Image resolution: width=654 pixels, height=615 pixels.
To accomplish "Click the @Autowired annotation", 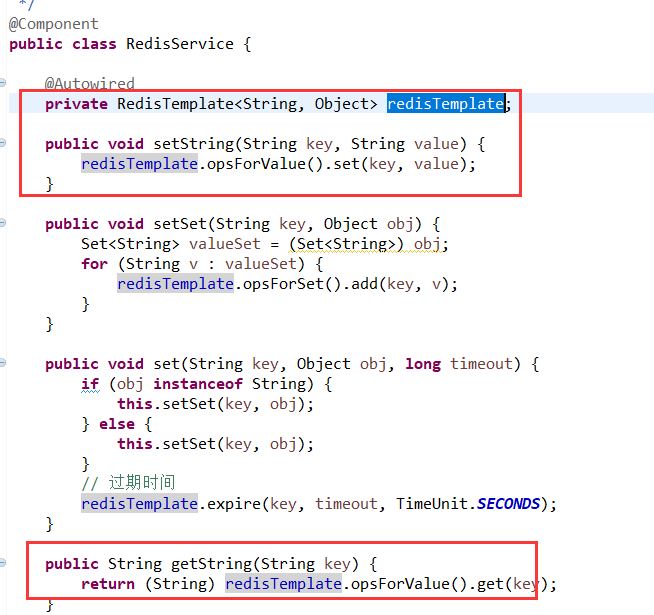I will coord(90,83).
